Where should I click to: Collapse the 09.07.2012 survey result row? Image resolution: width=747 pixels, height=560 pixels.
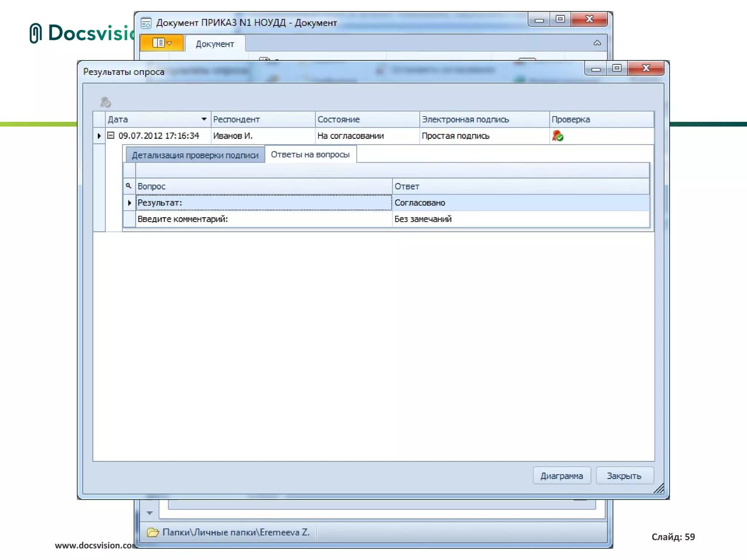111,136
